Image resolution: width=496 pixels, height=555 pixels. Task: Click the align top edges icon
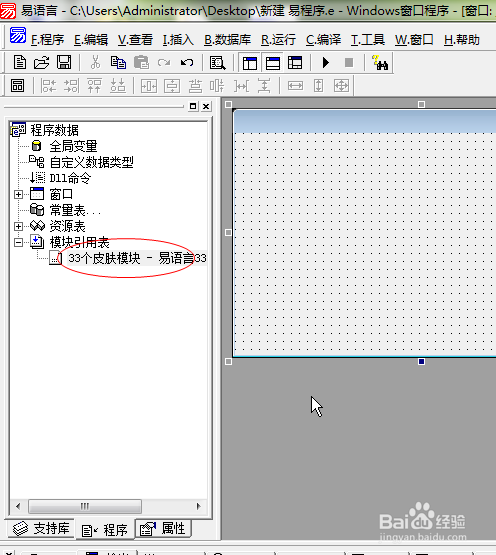pos(94,86)
